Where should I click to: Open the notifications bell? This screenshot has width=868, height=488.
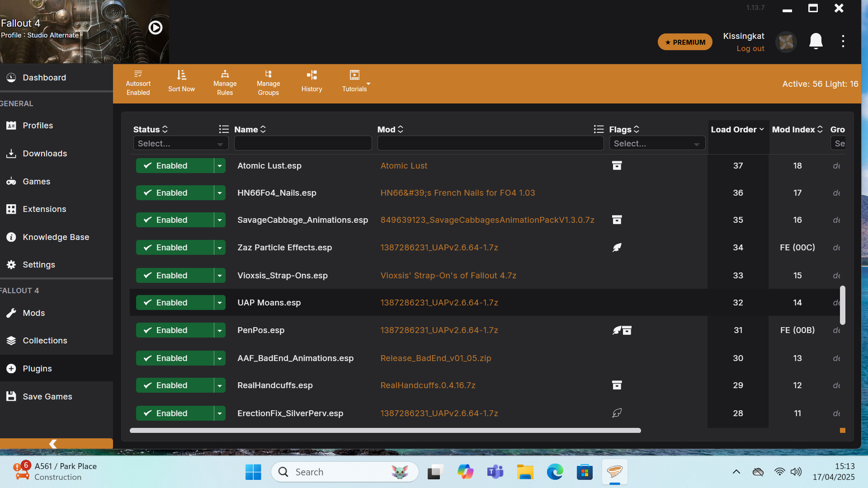[816, 42]
